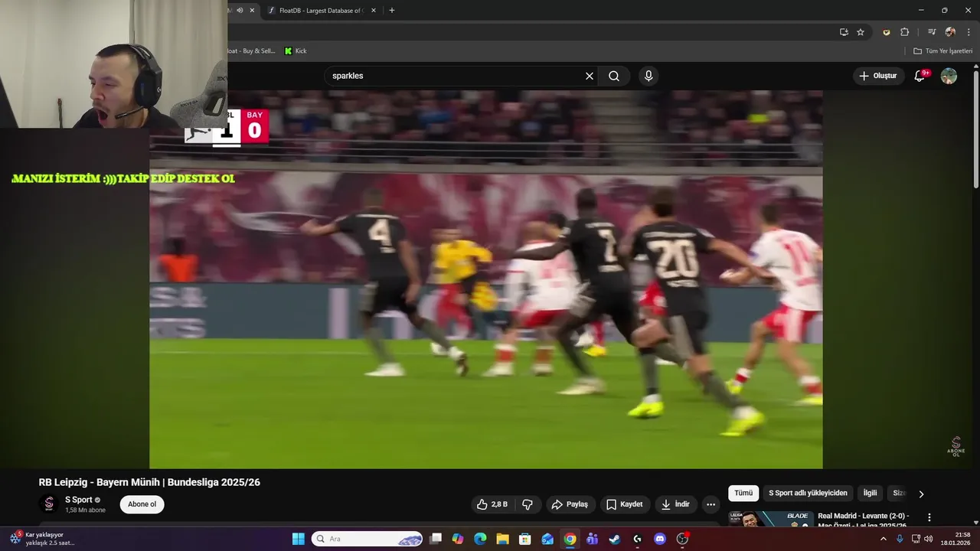980x551 pixels.
Task: Open the three-dot more actions menu
Action: click(x=710, y=504)
